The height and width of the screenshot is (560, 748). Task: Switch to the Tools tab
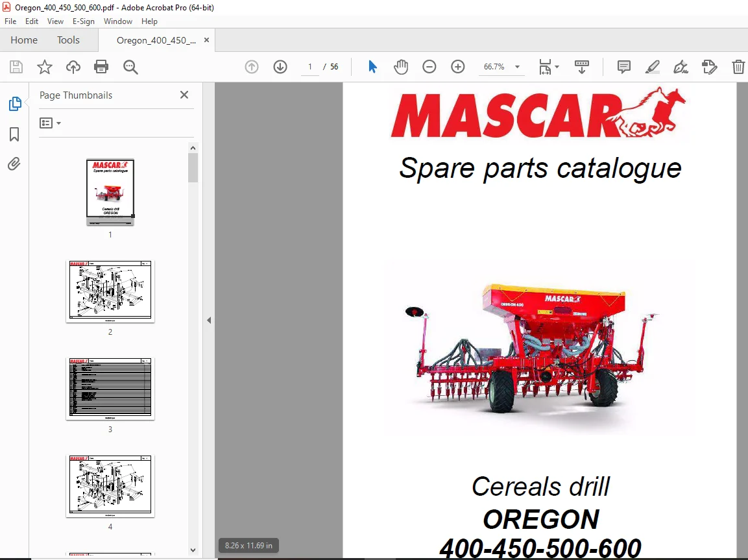pyautogui.click(x=68, y=40)
